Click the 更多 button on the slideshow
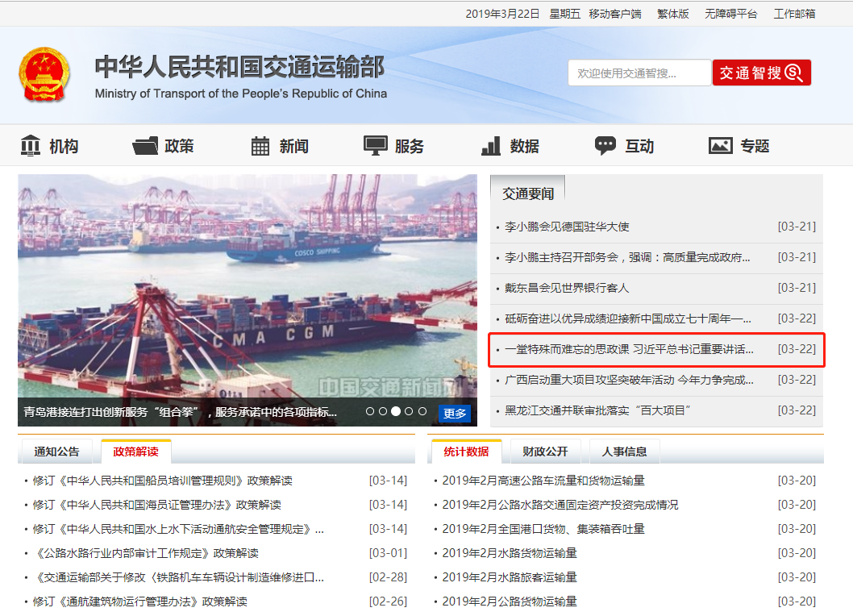The width and height of the screenshot is (853, 616). point(455,413)
